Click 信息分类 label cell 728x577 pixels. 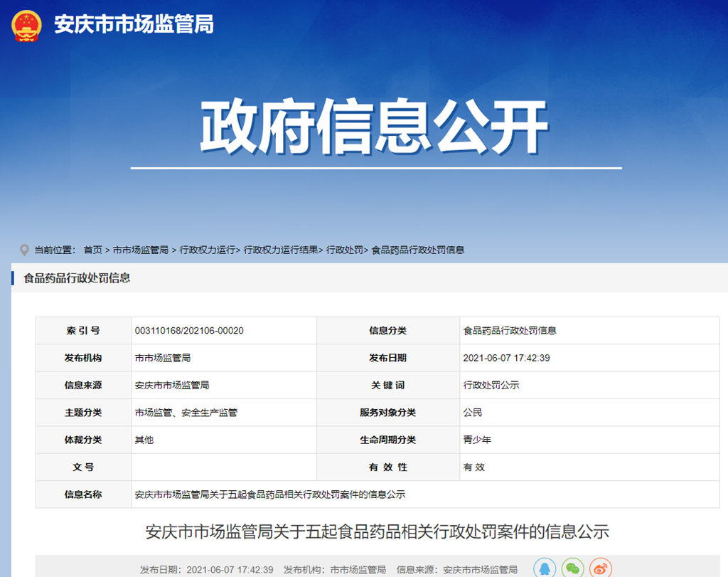[x=388, y=331]
